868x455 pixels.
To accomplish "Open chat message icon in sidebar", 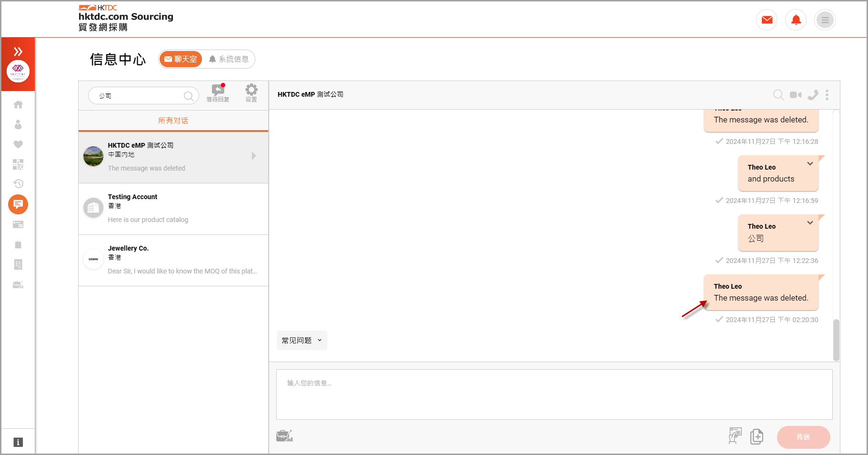I will (x=18, y=204).
